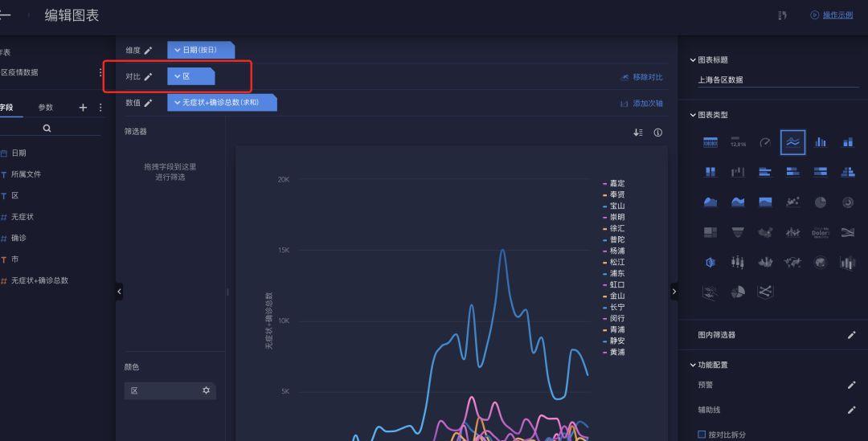Screen dimensions: 868x441
Task: Open more options beside 区疫情数据
Action: coord(100,72)
